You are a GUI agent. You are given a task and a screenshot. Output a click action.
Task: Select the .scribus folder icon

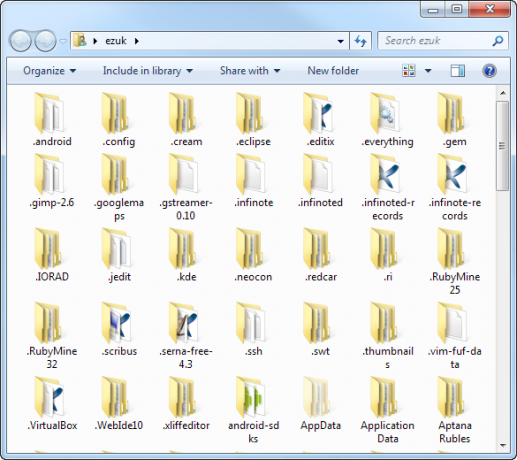tap(116, 323)
